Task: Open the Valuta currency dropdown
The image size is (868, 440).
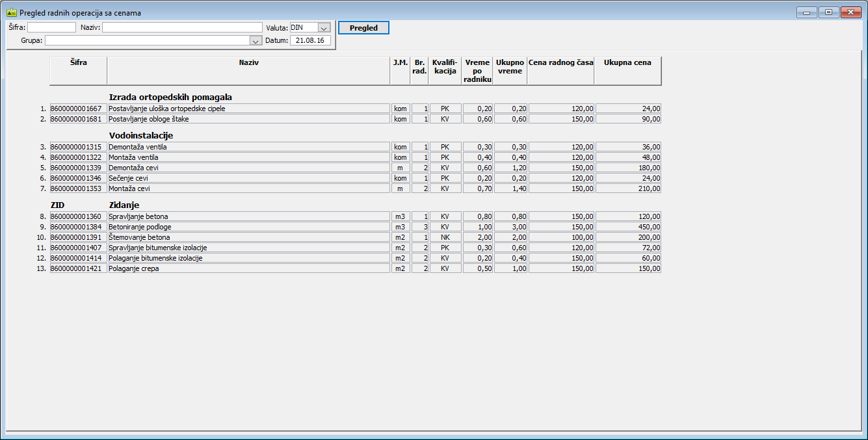Action: pos(324,28)
